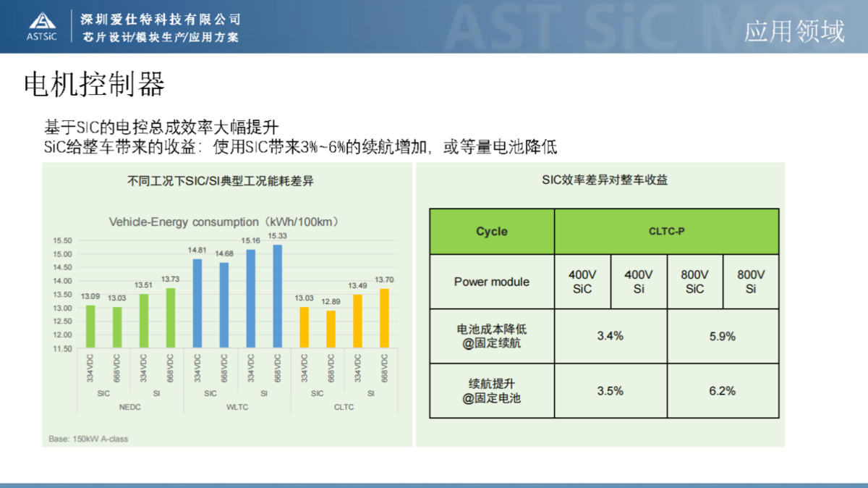Select the 应用领域 header title
Image resolution: width=868 pixels, height=488 pixels.
coord(794,30)
